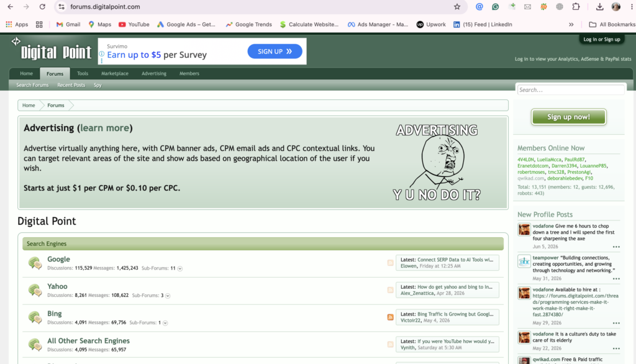Click the Bing forum speech-bubble icon
The image size is (636, 364).
(x=35, y=318)
